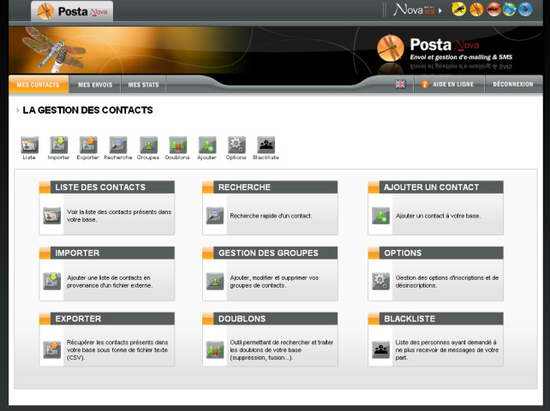Open the Options gear toolbar icon
Screen dimensions: 550x411
coord(236,145)
